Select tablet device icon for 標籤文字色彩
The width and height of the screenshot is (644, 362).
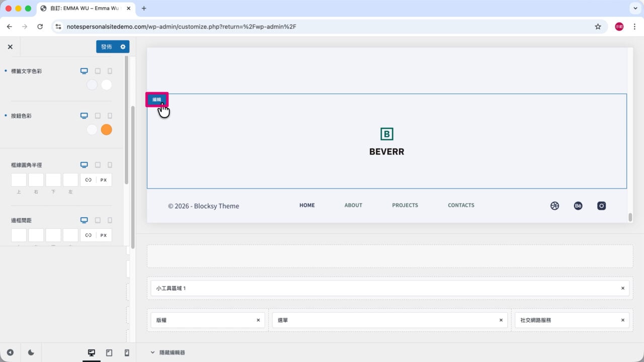click(x=98, y=71)
